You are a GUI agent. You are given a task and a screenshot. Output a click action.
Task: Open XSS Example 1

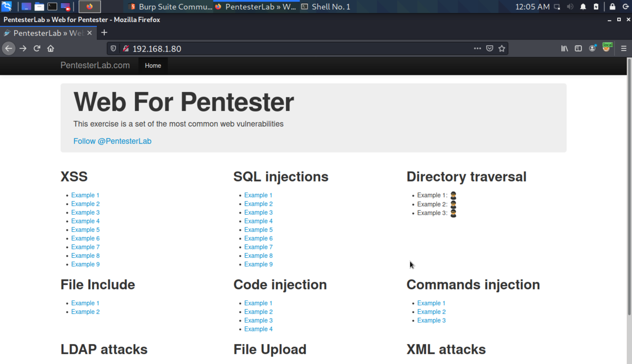(85, 195)
